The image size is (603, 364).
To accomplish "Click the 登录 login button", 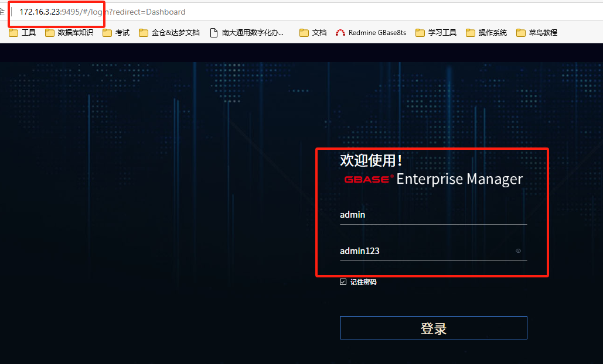I will click(x=433, y=328).
